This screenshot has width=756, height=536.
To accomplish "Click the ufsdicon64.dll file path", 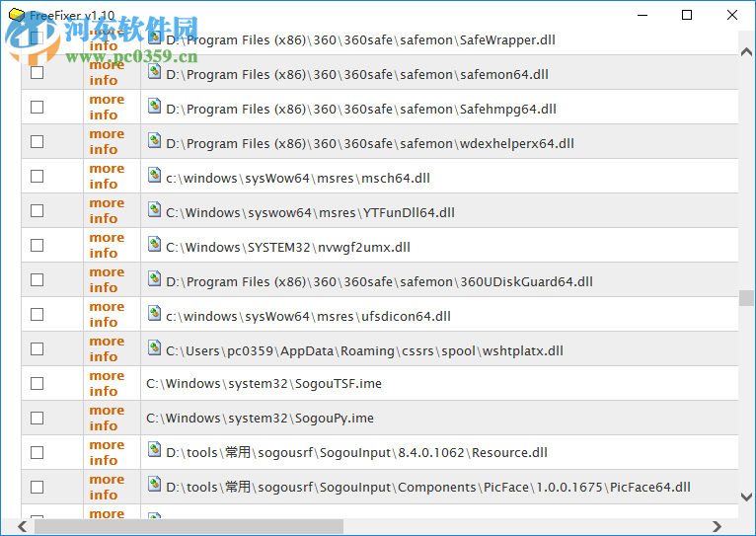I will click(309, 317).
